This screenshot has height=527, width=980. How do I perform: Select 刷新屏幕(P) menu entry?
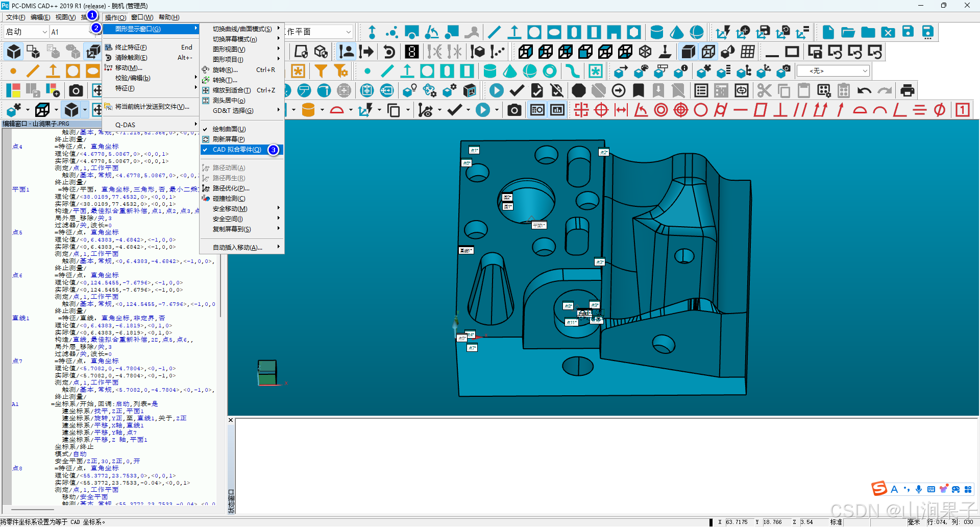tap(241, 139)
